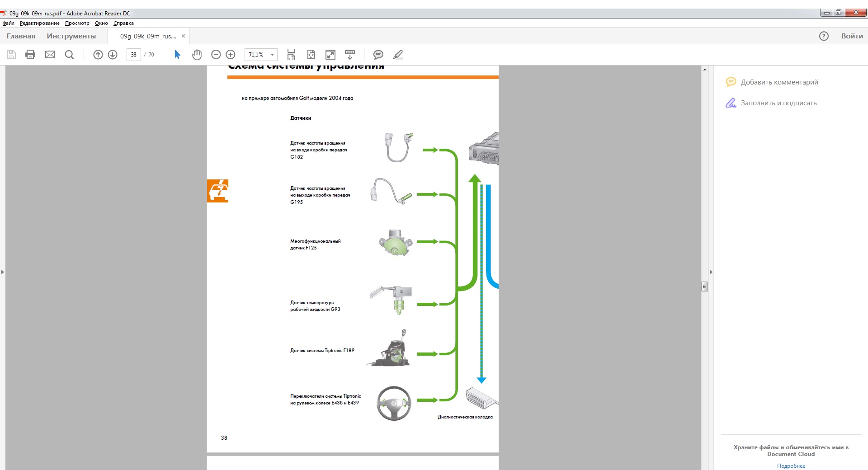The width and height of the screenshot is (868, 470).
Task: Activate the Hand pan tool
Action: (x=197, y=55)
